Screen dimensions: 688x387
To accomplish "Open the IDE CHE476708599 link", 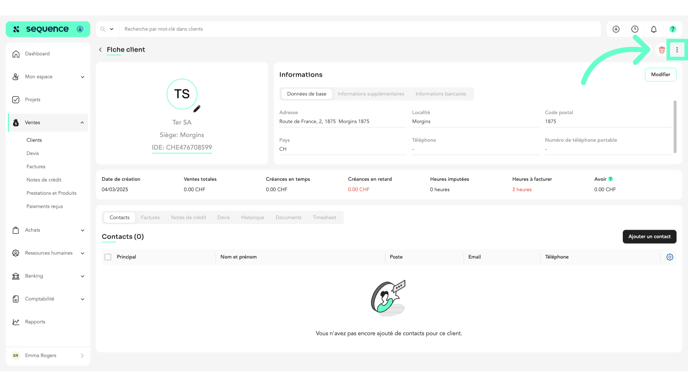I will tap(182, 147).
